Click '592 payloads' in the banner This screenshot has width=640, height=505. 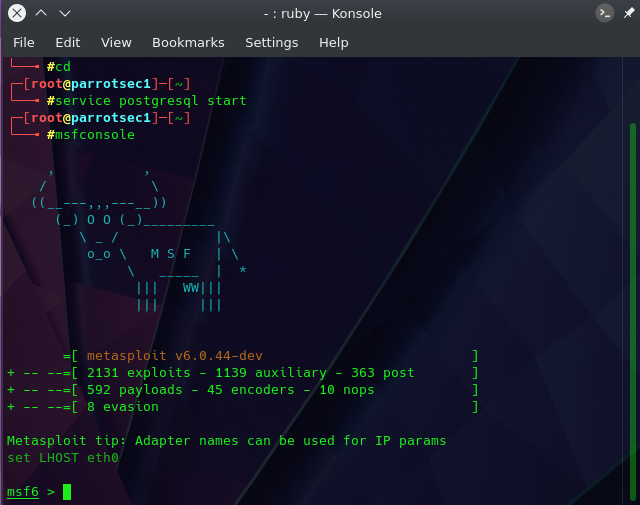coord(135,389)
